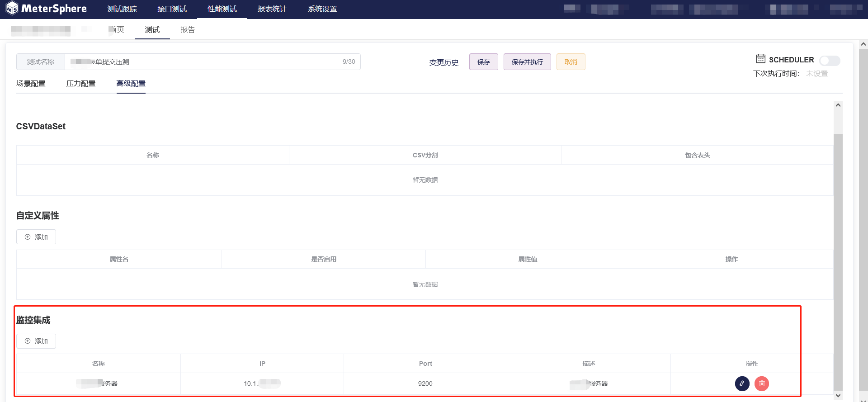Open 变更历史 link
The width and height of the screenshot is (868, 402).
[444, 62]
